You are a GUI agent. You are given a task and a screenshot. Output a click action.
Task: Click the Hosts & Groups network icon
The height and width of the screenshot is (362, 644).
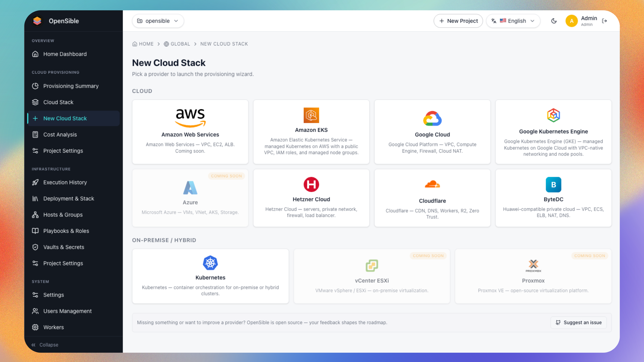coord(35,215)
